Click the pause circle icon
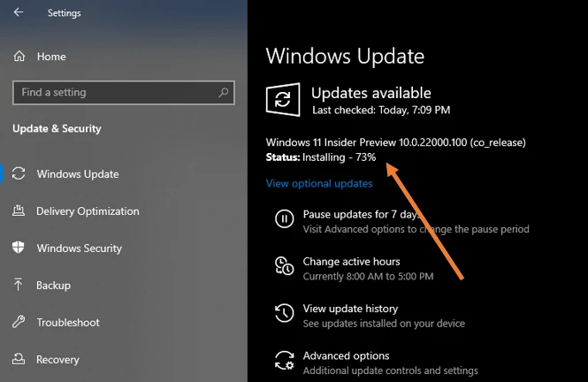 (284, 218)
